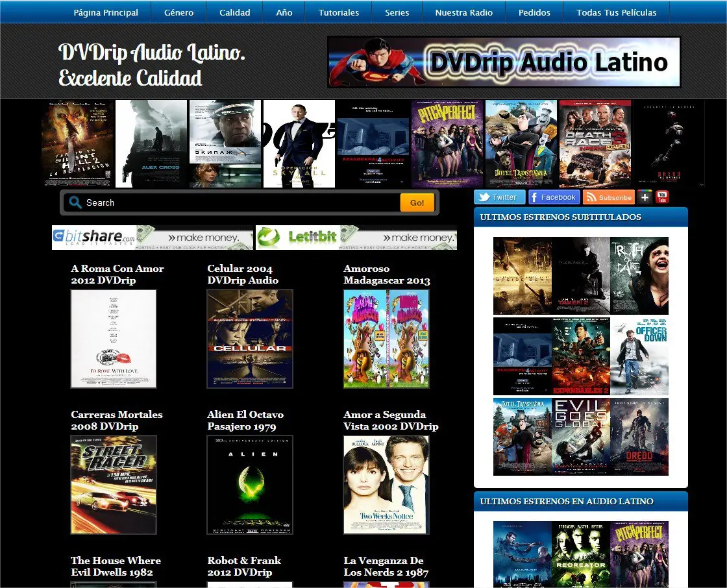The image size is (727, 588).
Task: Click the Taken 2 subtitled poster
Action: [581, 276]
